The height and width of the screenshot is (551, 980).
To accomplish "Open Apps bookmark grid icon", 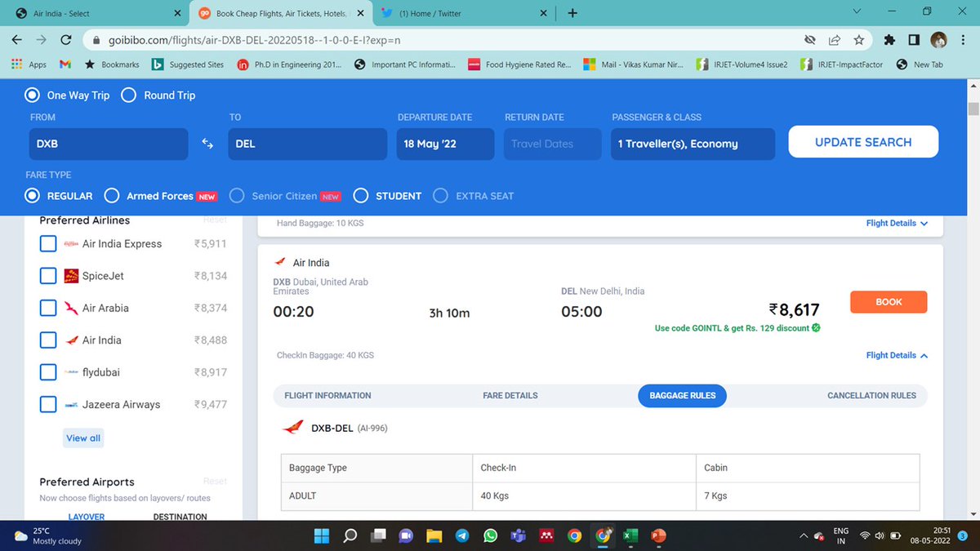I will 16,64.
